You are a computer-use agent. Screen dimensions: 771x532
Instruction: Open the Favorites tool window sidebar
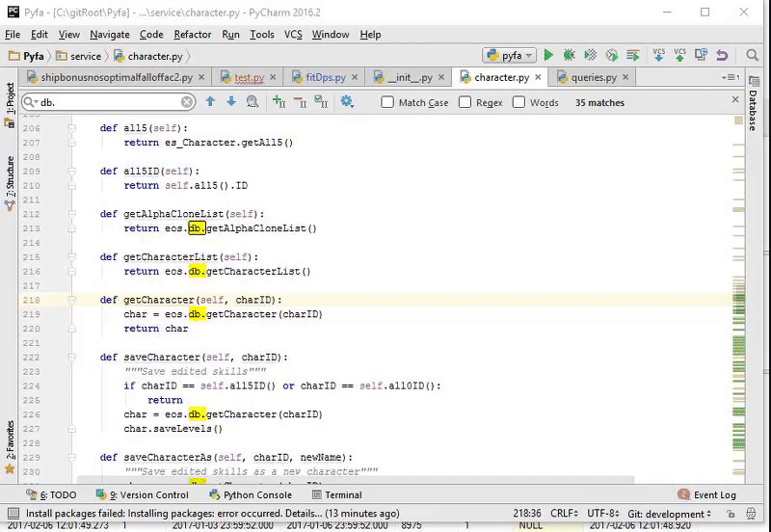pos(10,447)
